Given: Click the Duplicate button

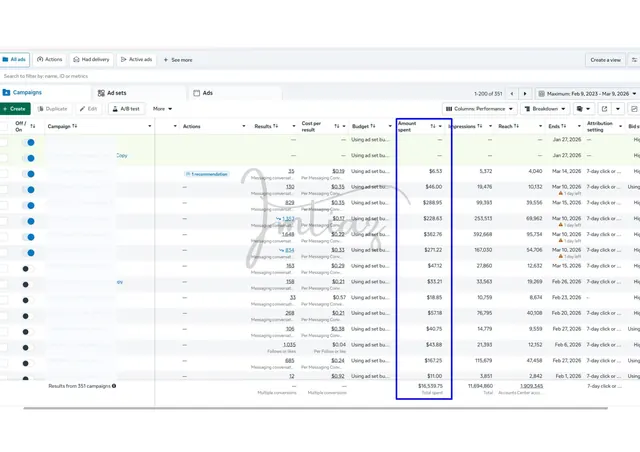Looking at the screenshot, I should point(52,109).
